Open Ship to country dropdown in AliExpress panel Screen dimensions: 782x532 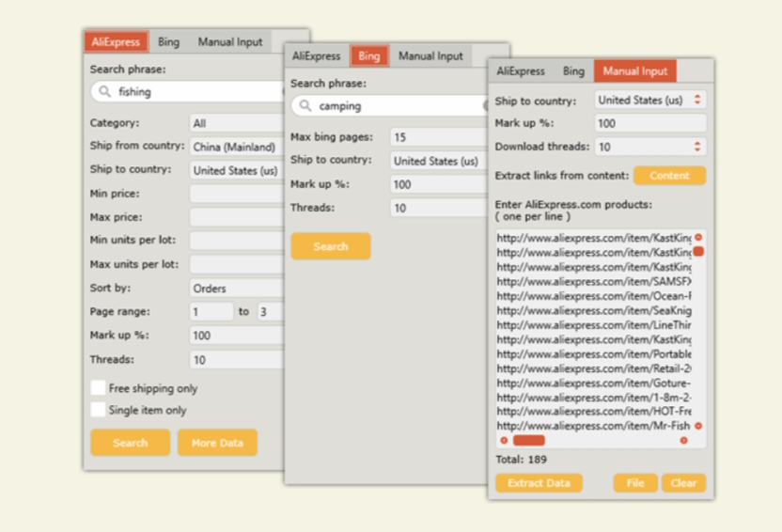237,170
